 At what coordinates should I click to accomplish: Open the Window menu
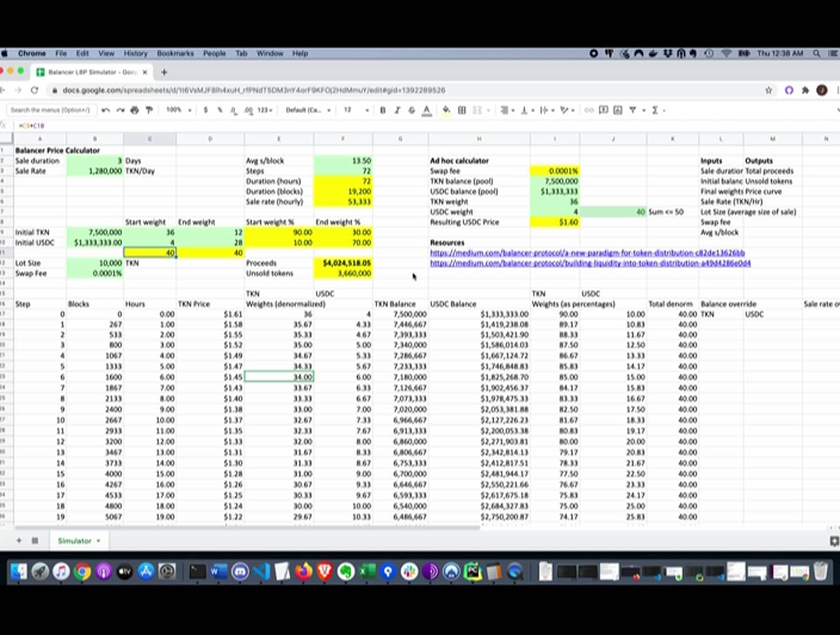pyautogui.click(x=270, y=54)
